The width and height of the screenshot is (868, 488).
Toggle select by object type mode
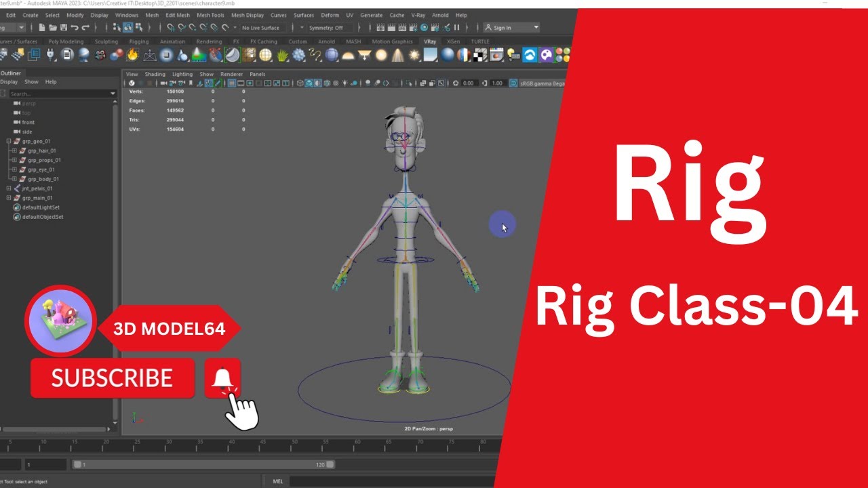(x=128, y=28)
